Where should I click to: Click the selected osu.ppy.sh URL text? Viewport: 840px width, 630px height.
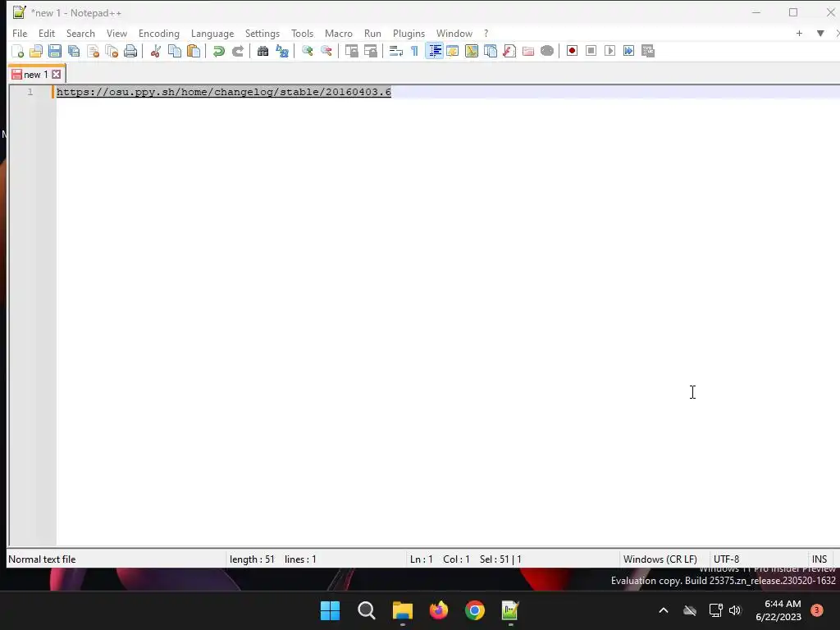click(224, 92)
